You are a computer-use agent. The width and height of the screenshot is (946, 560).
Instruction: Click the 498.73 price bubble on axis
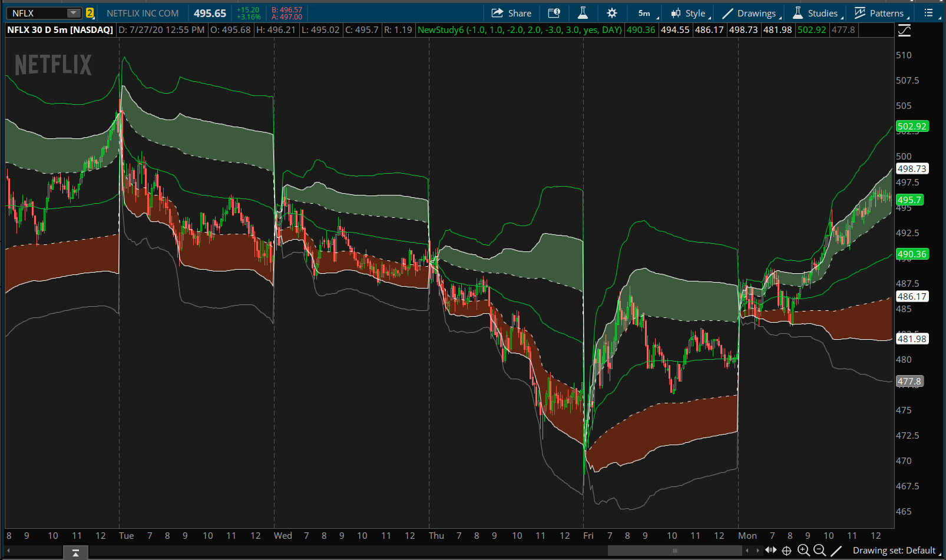click(912, 168)
